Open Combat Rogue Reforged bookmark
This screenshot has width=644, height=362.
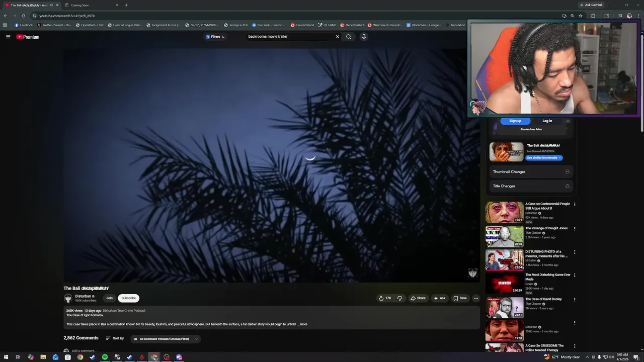125,25
